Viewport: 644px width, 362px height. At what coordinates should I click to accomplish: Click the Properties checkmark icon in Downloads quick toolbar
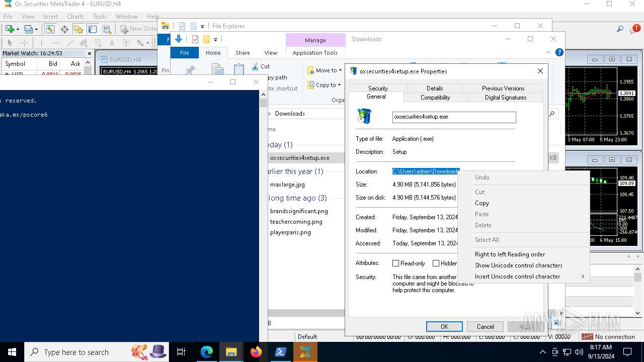pyautogui.click(x=195, y=39)
